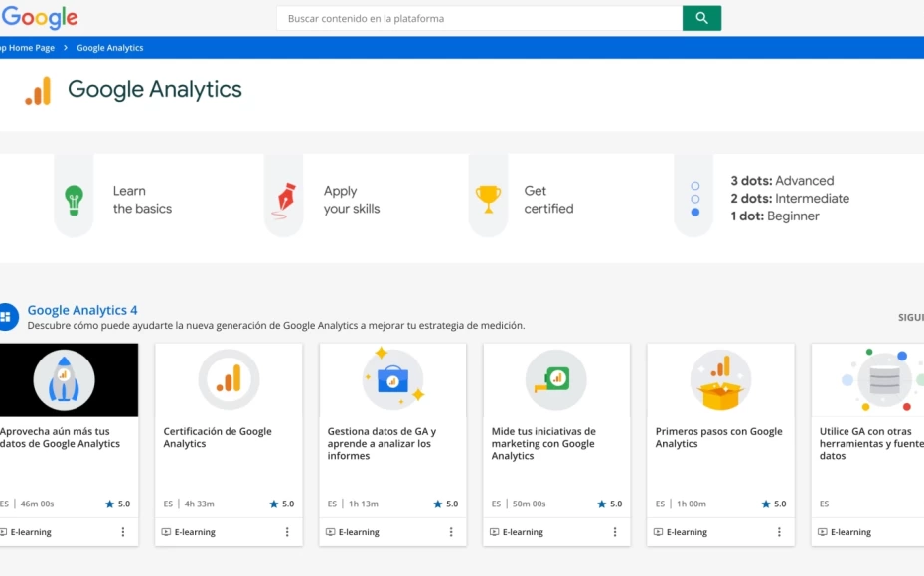Click the tape measure thumbnail of Mide course
The image size is (924, 576).
[x=556, y=380]
